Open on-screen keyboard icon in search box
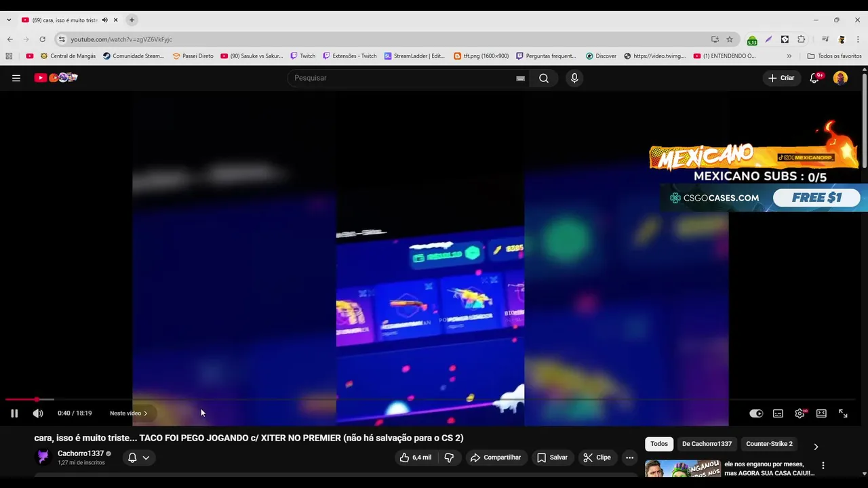The image size is (868, 488). [x=520, y=78]
